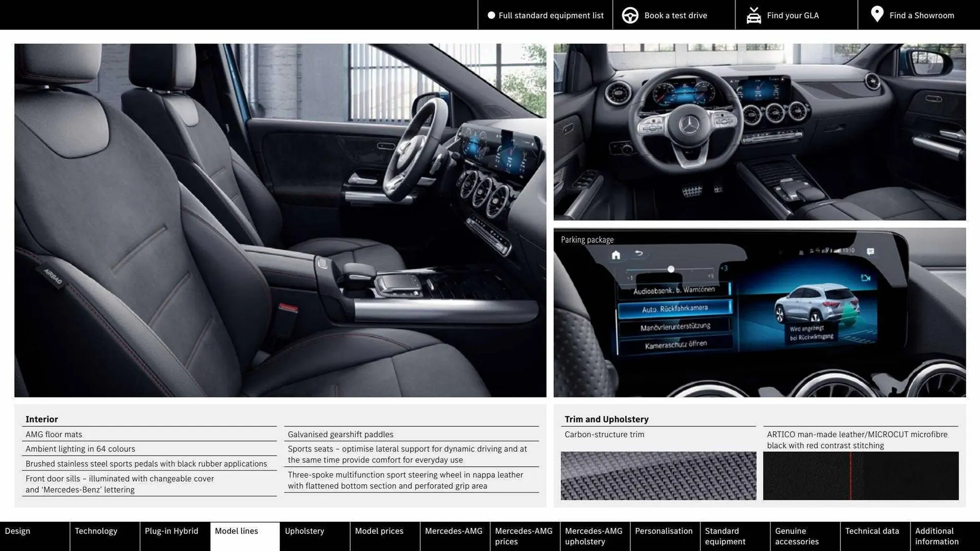Select the steering wheel icon for test drive
Viewport: 980px width, 551px height.
(x=630, y=15)
